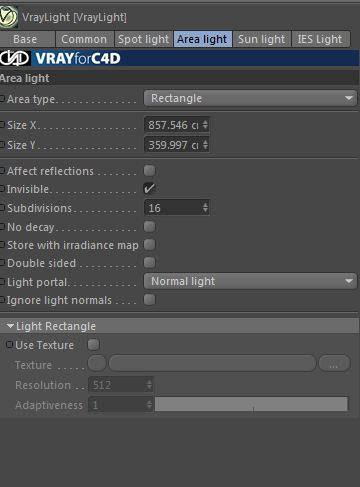Open the Area type Rectangle dropdown
This screenshot has height=487, width=360.
coord(250,98)
